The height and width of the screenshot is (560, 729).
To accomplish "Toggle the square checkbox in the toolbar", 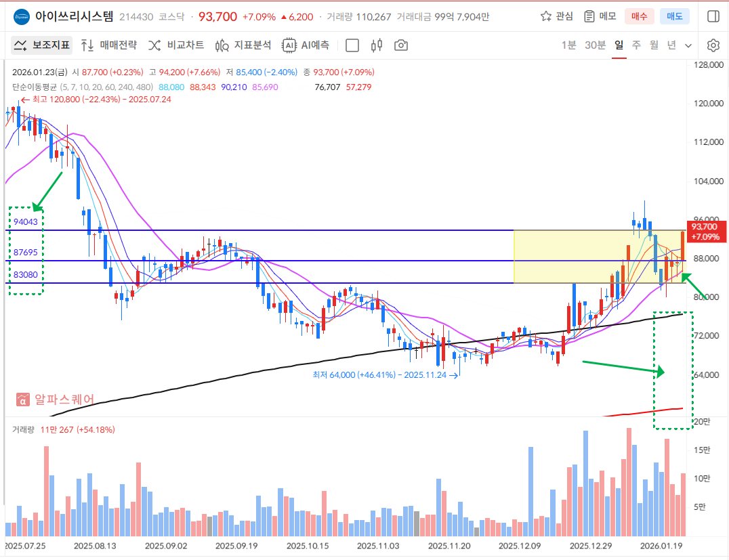I will 352,45.
